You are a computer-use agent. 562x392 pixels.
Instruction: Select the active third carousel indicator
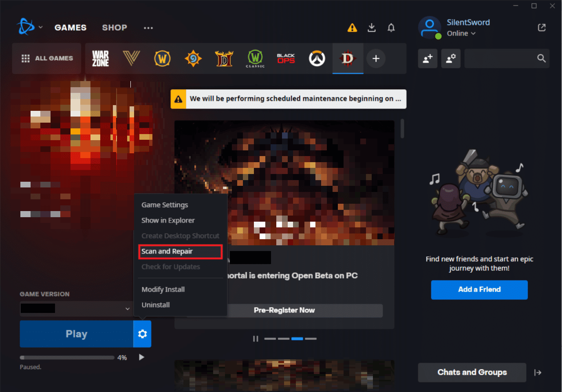point(297,339)
